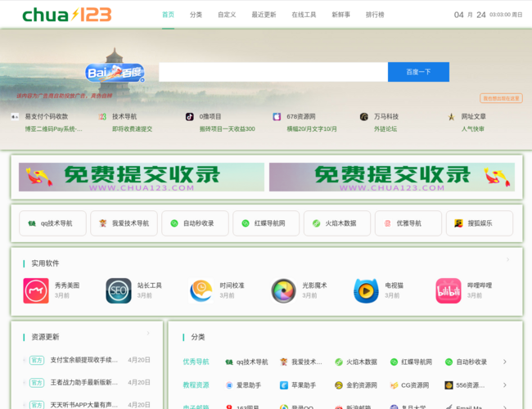Click 横幅20/月文字10/月 ad text
Viewport: 532px width, 409px height.
[312, 129]
